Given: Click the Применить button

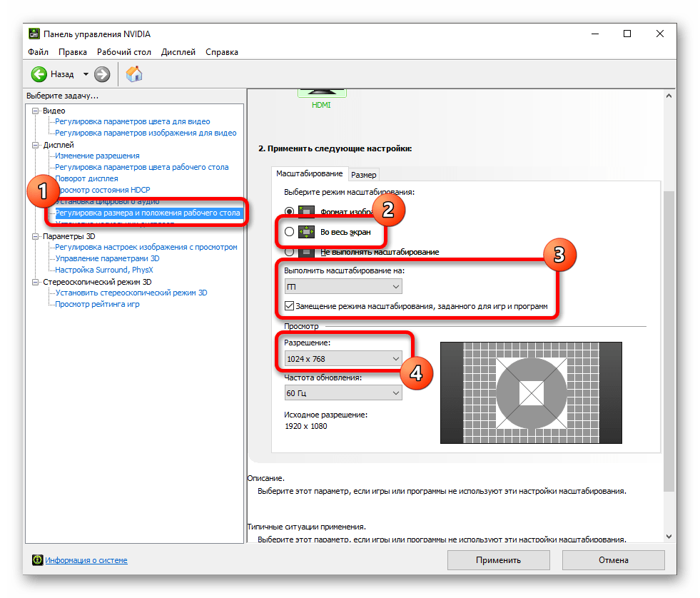Looking at the screenshot, I should [498, 560].
